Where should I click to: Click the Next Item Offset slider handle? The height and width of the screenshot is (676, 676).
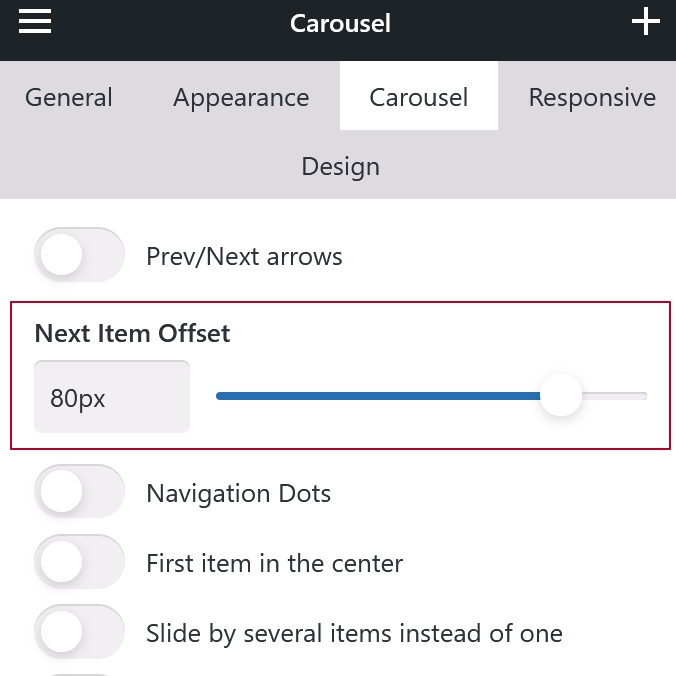click(x=561, y=396)
